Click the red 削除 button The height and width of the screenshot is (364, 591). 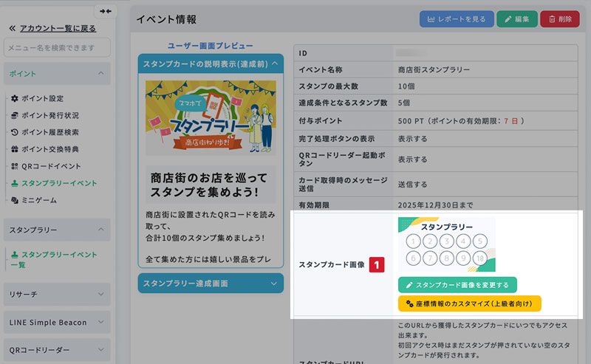point(559,19)
